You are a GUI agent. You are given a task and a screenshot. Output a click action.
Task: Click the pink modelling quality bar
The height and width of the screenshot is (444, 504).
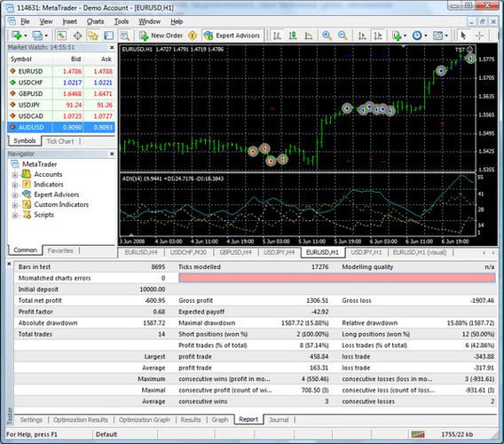coord(336,278)
